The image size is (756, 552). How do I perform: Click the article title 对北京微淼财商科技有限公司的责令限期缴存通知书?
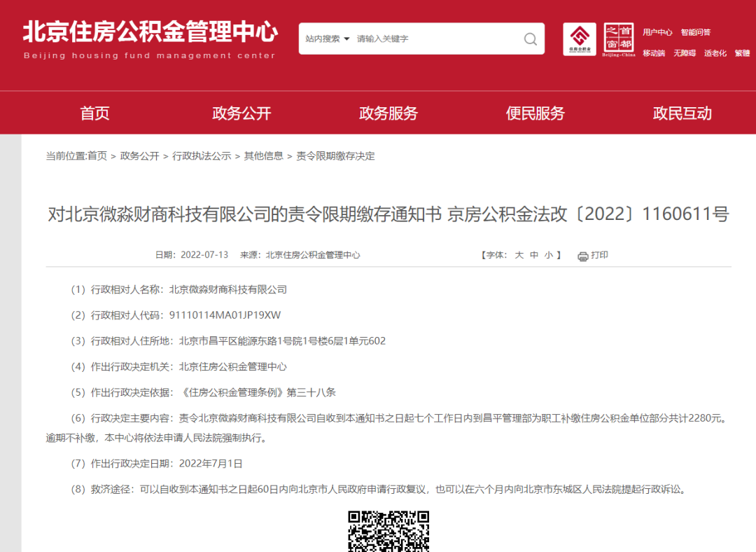244,214
